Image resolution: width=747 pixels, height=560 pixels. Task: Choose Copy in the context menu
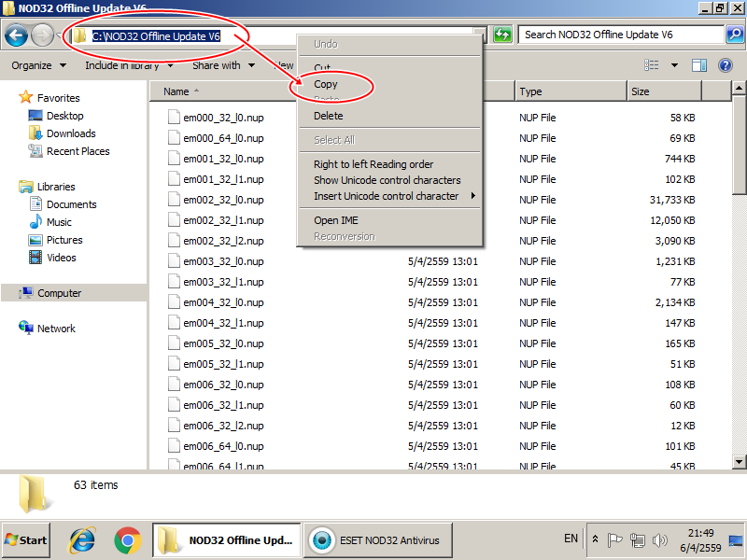[326, 84]
